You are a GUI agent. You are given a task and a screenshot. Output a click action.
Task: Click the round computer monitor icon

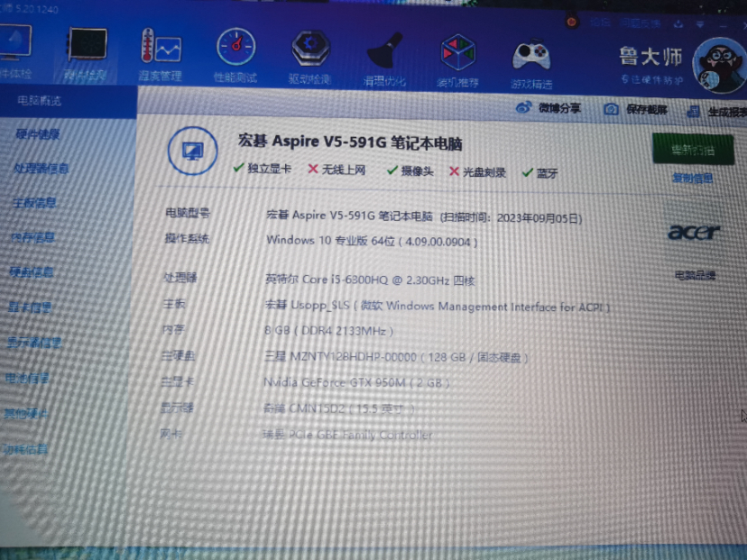(x=192, y=151)
